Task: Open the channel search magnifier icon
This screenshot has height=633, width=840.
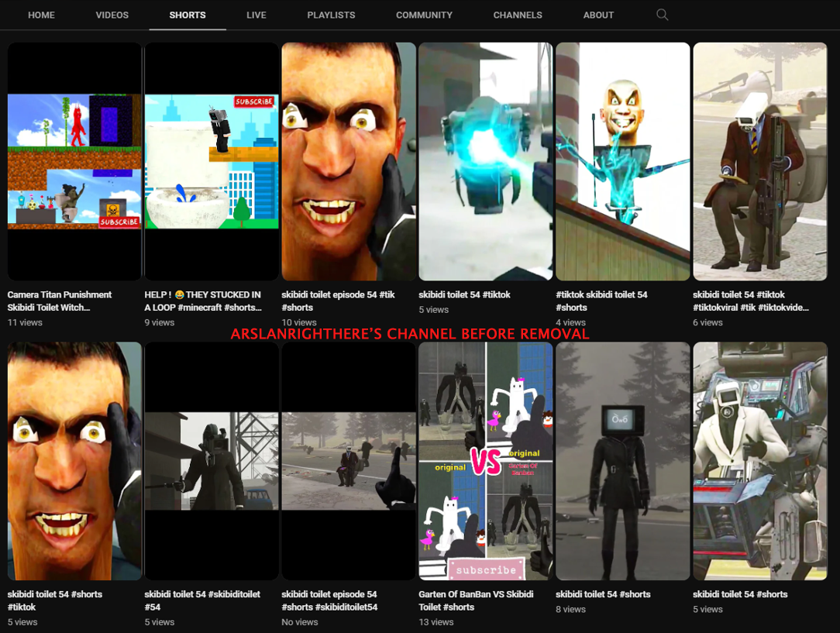Action: point(662,15)
